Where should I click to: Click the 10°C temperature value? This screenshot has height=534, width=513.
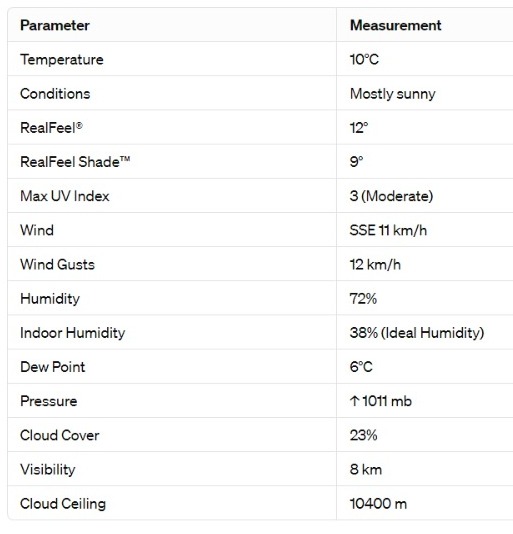tap(364, 60)
